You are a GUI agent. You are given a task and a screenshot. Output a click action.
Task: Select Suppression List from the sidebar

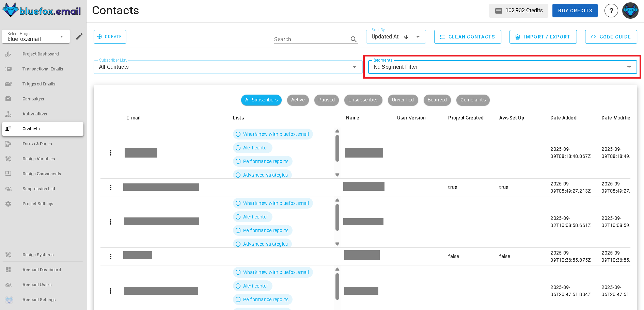38,189
